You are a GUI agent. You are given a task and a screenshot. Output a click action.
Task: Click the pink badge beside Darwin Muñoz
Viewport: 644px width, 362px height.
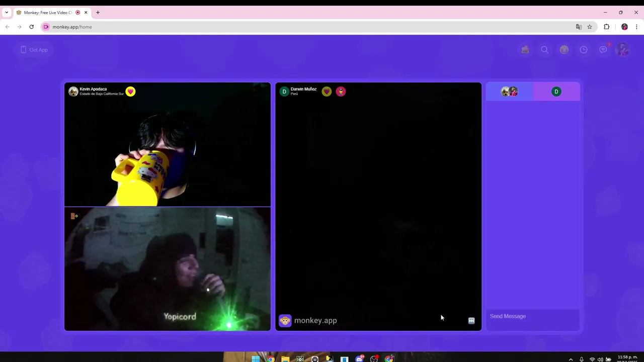pos(341,92)
